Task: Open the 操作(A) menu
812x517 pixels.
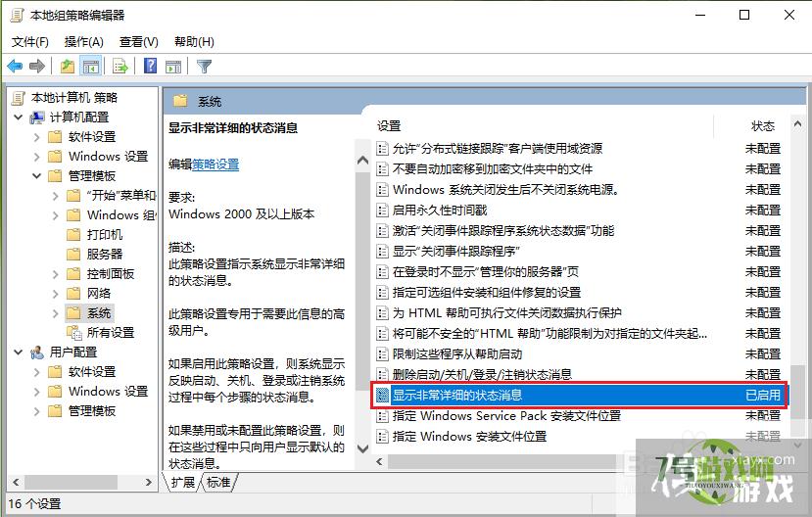Action: pos(84,42)
